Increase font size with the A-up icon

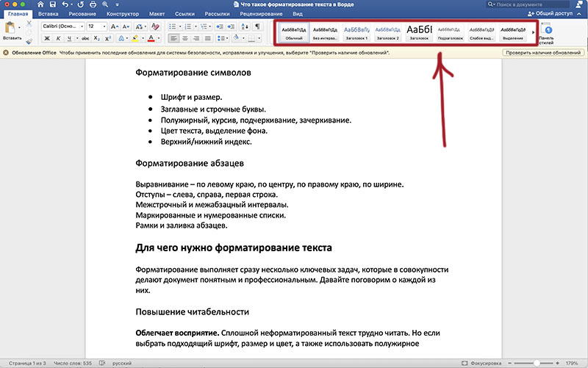115,26
